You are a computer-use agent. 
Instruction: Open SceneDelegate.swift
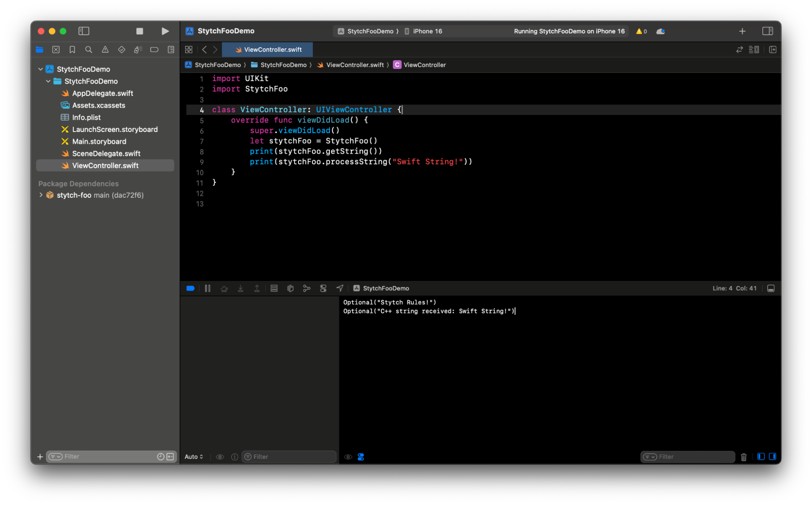(x=106, y=153)
